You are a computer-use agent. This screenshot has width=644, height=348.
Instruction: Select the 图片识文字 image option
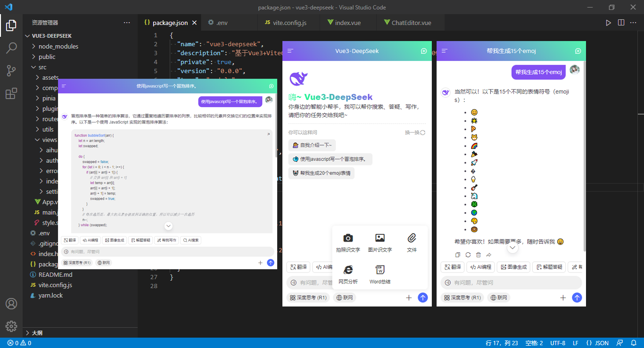(380, 243)
